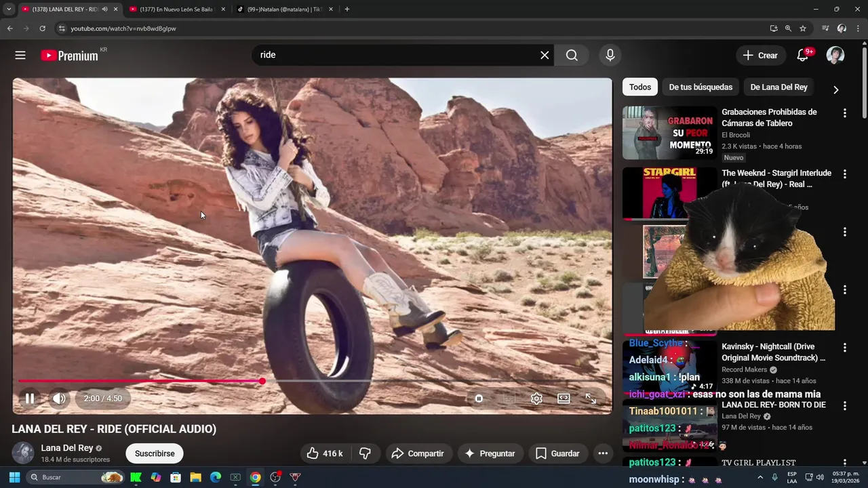Click the Compartir button

pyautogui.click(x=418, y=453)
